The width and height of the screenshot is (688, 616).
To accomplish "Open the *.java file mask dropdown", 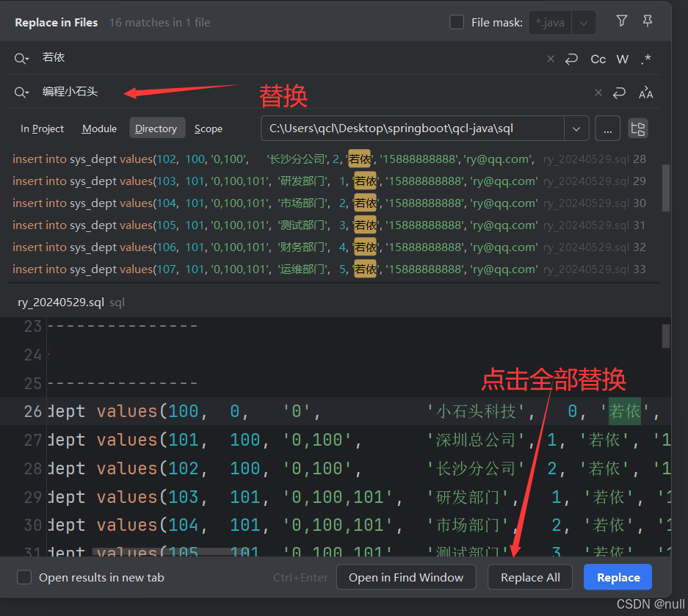I will click(584, 23).
